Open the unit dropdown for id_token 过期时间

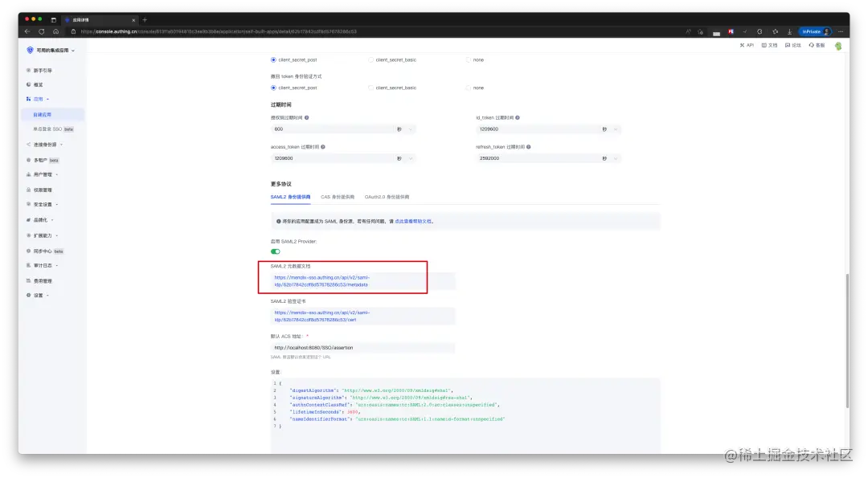click(610, 129)
